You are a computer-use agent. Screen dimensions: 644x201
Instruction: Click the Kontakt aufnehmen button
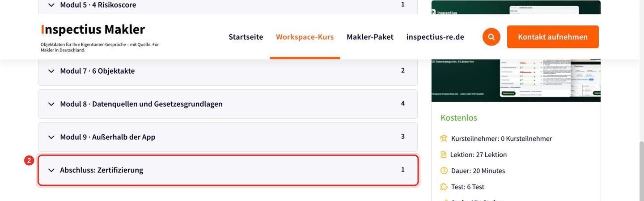click(x=553, y=37)
